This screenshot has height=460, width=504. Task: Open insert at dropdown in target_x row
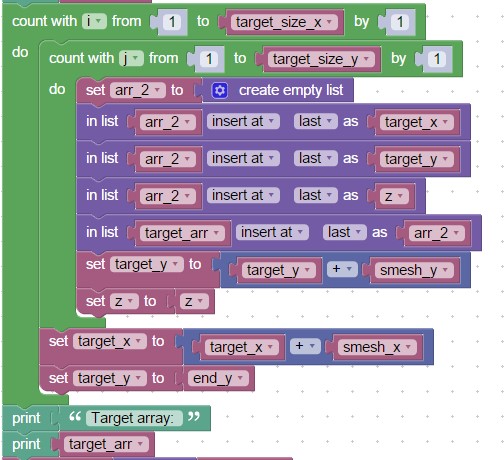[243, 121]
